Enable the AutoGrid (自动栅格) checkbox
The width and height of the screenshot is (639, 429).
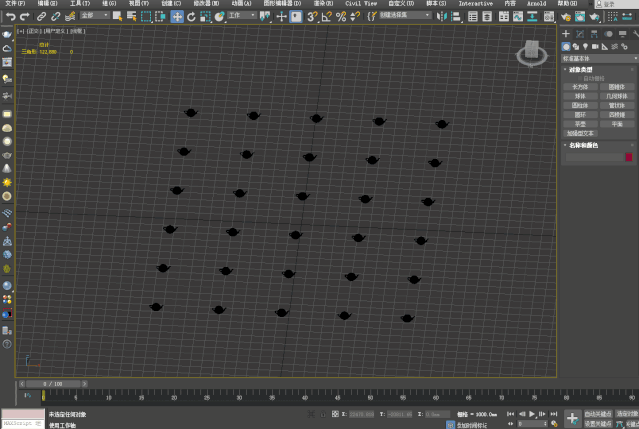pyautogui.click(x=580, y=79)
